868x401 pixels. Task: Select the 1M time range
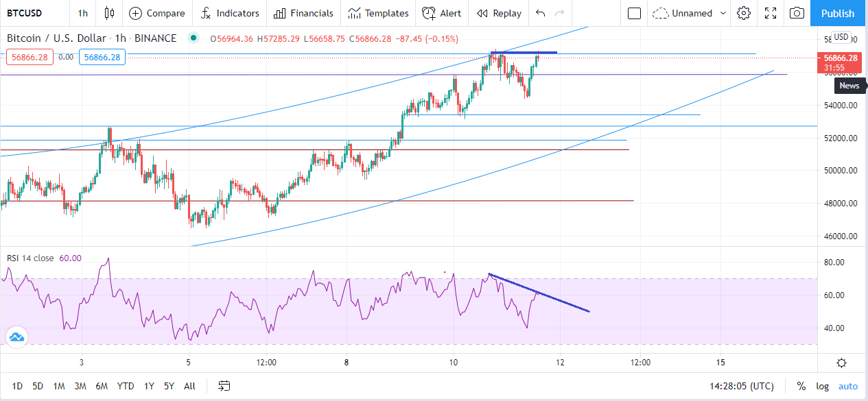59,386
